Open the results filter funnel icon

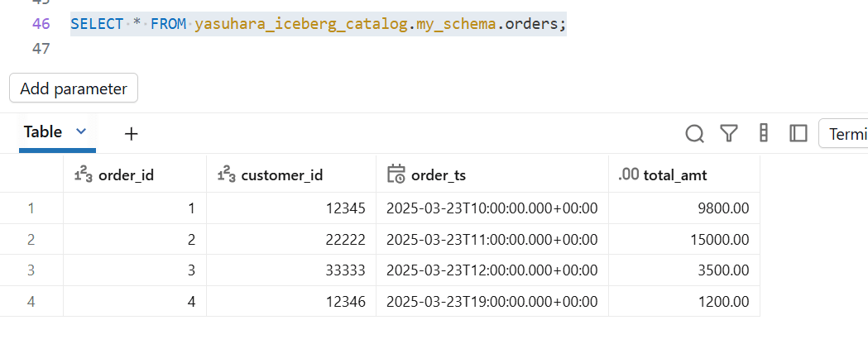[728, 133]
